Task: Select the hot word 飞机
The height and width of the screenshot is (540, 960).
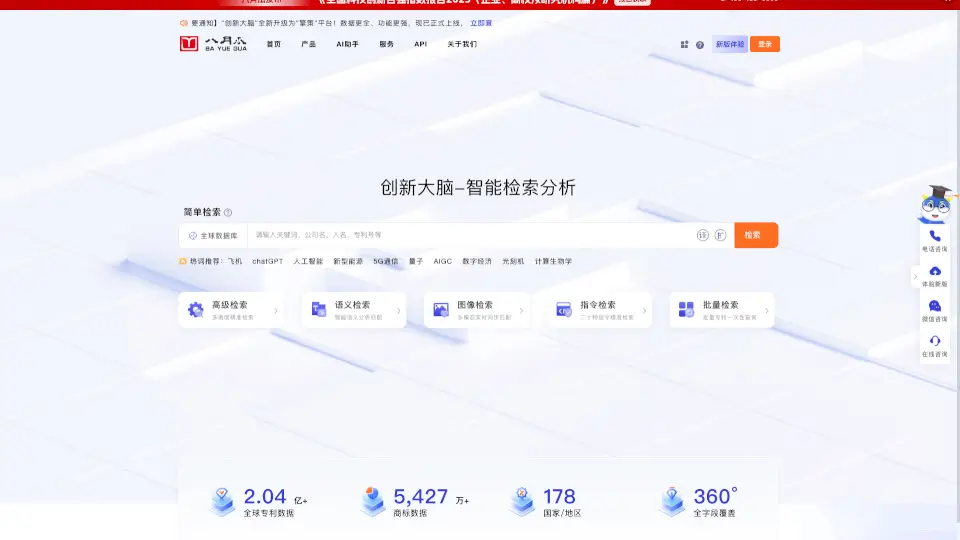Action: point(235,261)
